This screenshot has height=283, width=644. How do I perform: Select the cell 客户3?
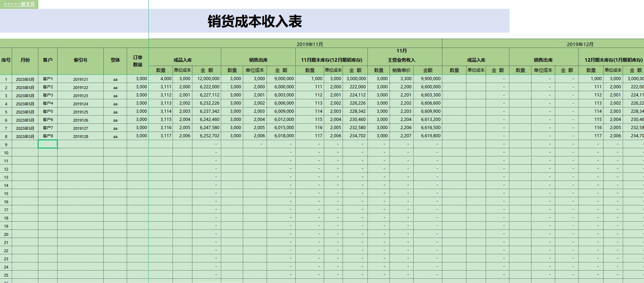(48, 95)
